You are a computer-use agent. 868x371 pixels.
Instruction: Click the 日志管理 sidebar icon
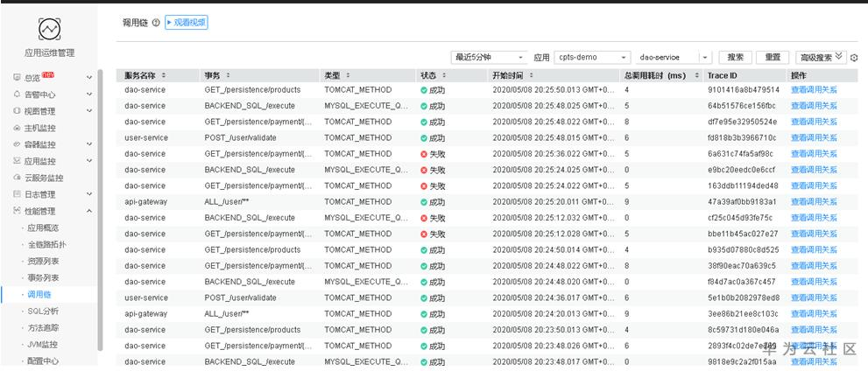tap(18, 194)
